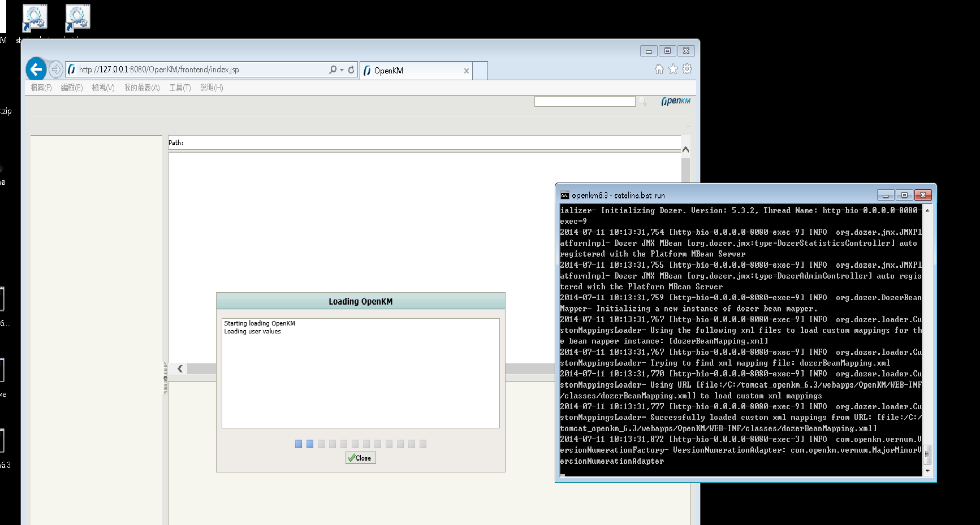Click the address bar search magnifier icon
Image resolution: width=980 pixels, height=525 pixels.
pos(333,70)
